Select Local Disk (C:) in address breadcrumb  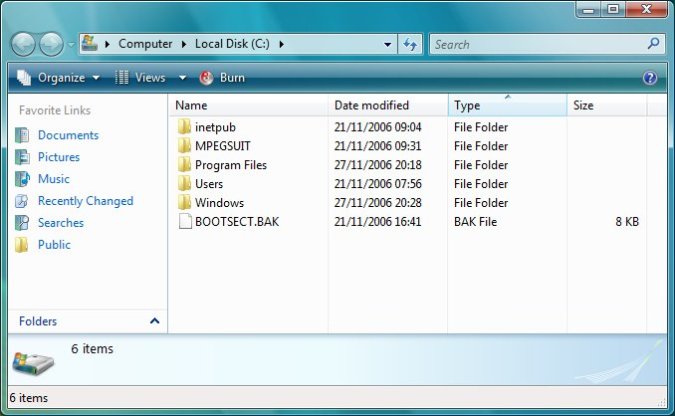coord(232,44)
